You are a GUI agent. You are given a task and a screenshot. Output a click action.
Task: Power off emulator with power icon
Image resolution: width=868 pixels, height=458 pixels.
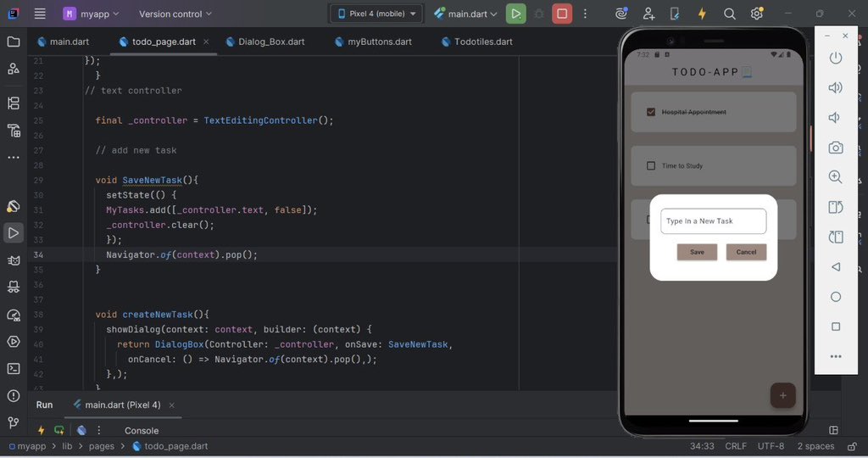coord(836,59)
